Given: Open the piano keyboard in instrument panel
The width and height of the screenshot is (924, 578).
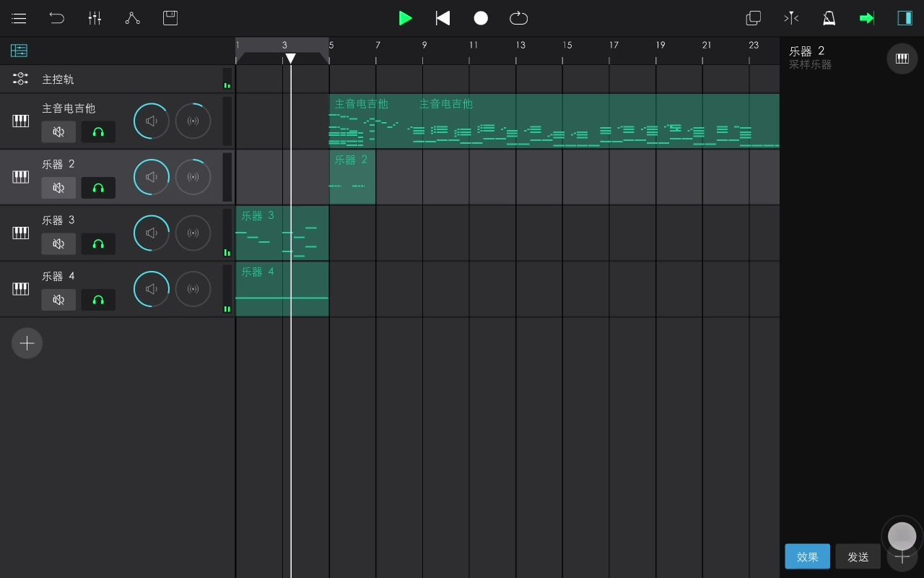Looking at the screenshot, I should (902, 59).
